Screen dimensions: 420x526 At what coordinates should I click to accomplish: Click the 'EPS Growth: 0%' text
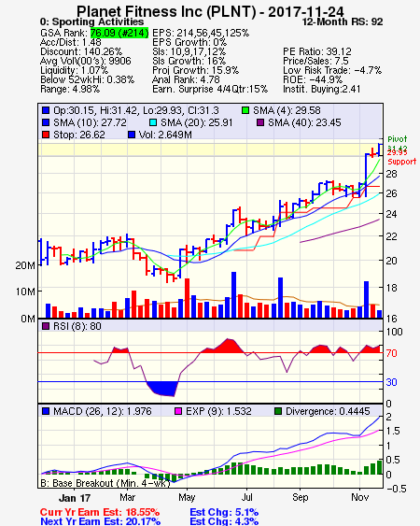tap(189, 42)
